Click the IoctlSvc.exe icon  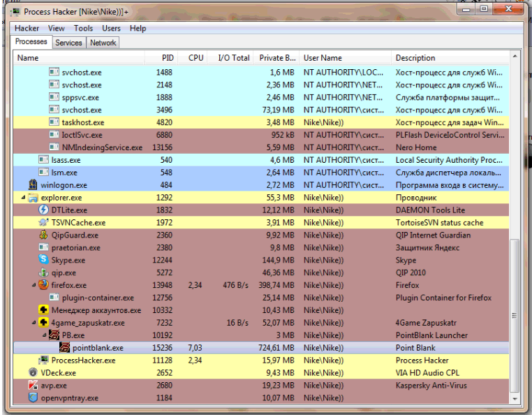click(54, 134)
